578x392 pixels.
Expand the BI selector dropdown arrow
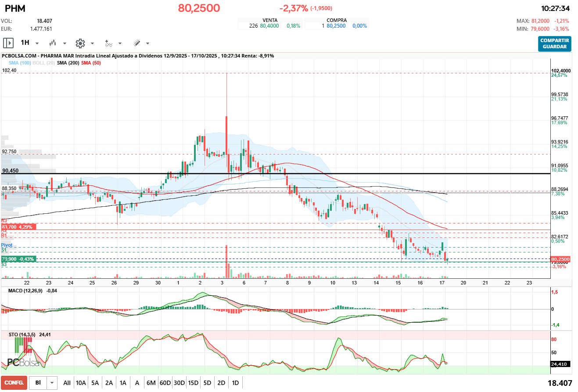point(52,383)
